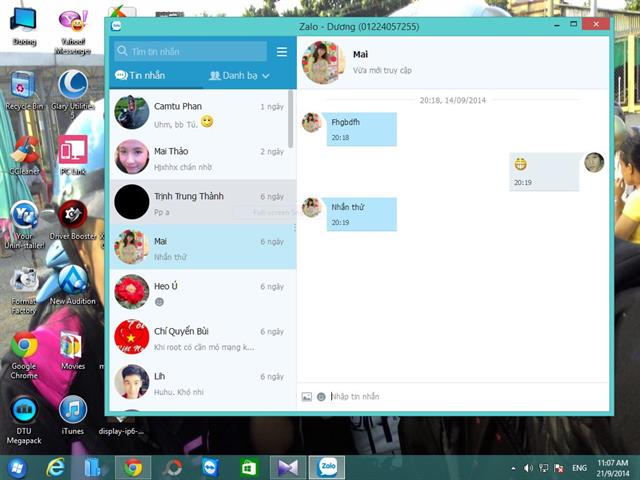The image size is (640, 480).
Task: Click Camtu Phan's avatar thumbnail
Action: click(131, 112)
